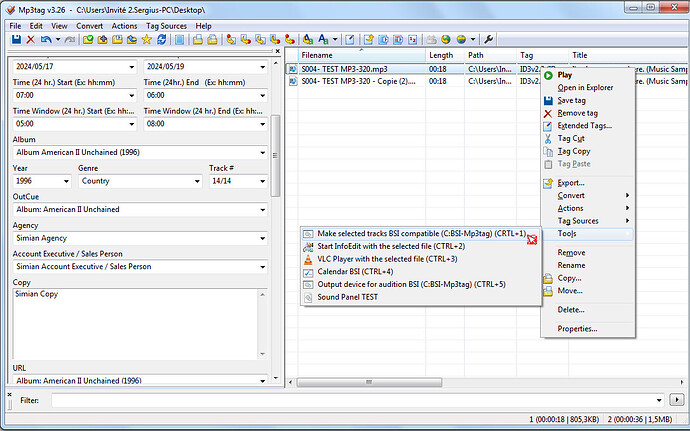Open the Genre Country dropdown
The width and height of the screenshot is (690, 431).
[x=197, y=181]
